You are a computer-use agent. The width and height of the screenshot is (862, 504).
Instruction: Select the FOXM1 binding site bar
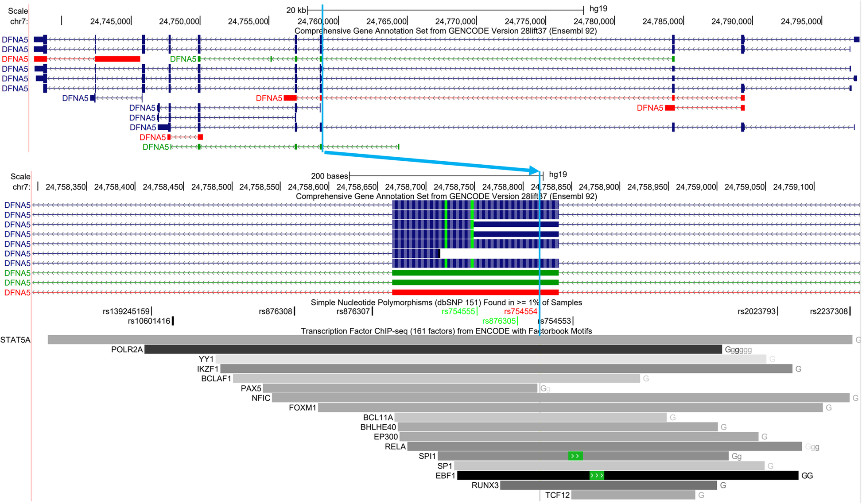tap(571, 407)
